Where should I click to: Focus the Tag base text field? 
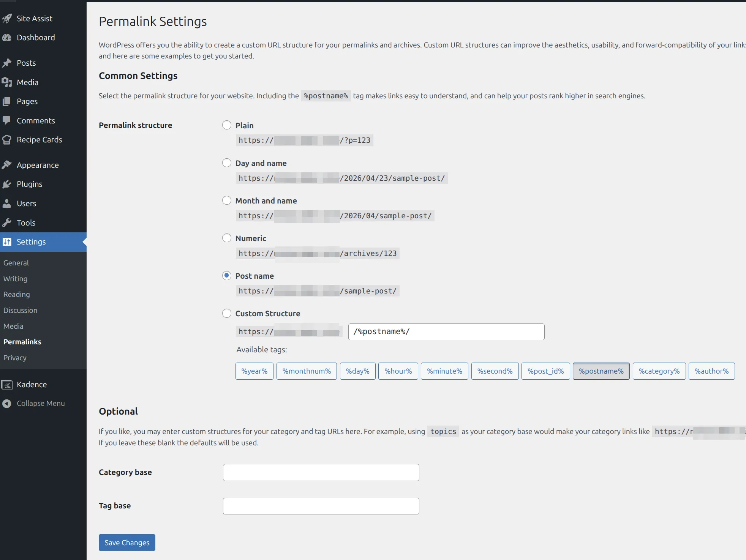(321, 506)
